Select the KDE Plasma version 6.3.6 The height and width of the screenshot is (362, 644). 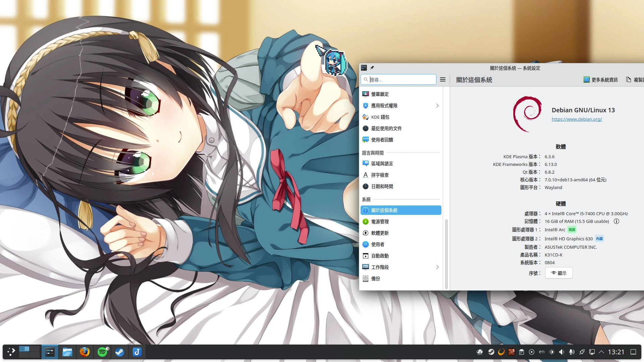pos(549,157)
